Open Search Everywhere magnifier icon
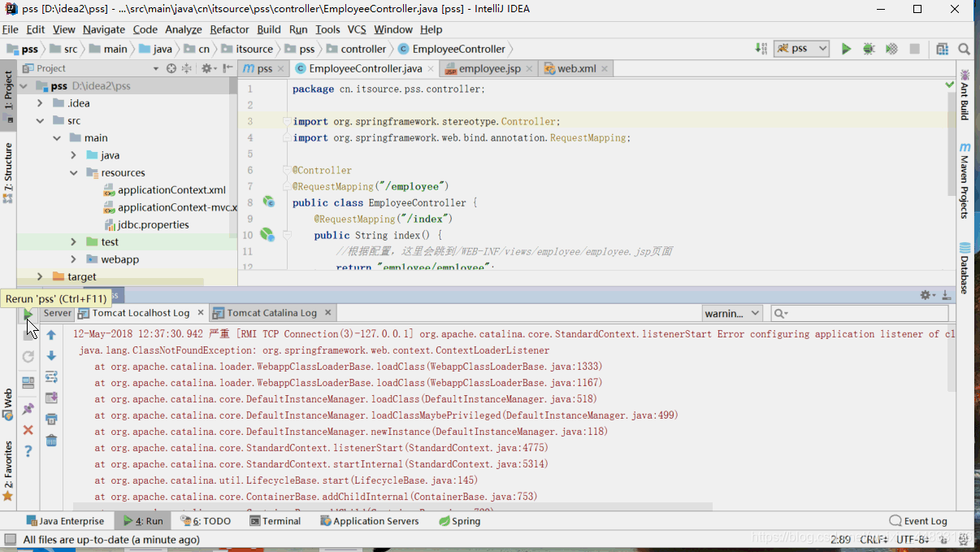The height and width of the screenshot is (552, 980). tap(964, 49)
